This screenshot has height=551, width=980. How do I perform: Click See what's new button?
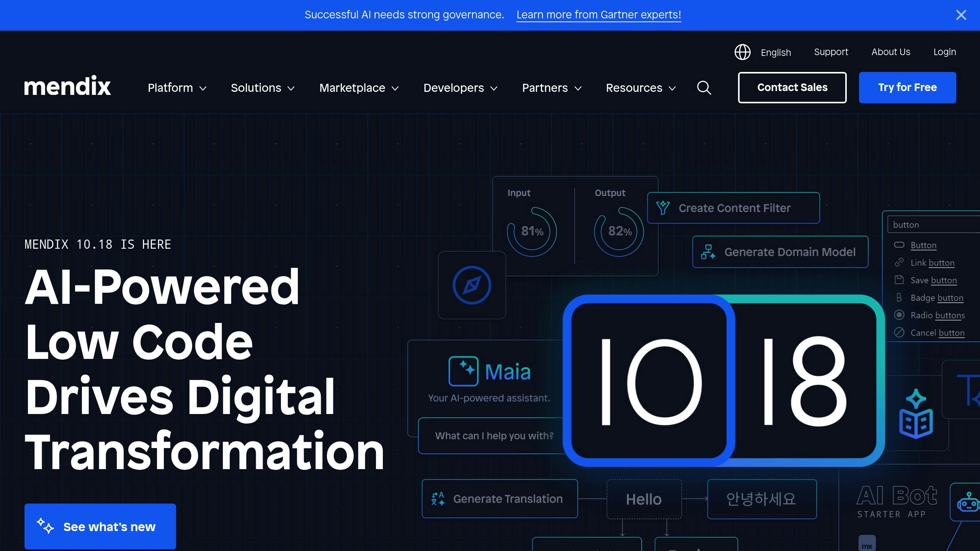coord(100,527)
